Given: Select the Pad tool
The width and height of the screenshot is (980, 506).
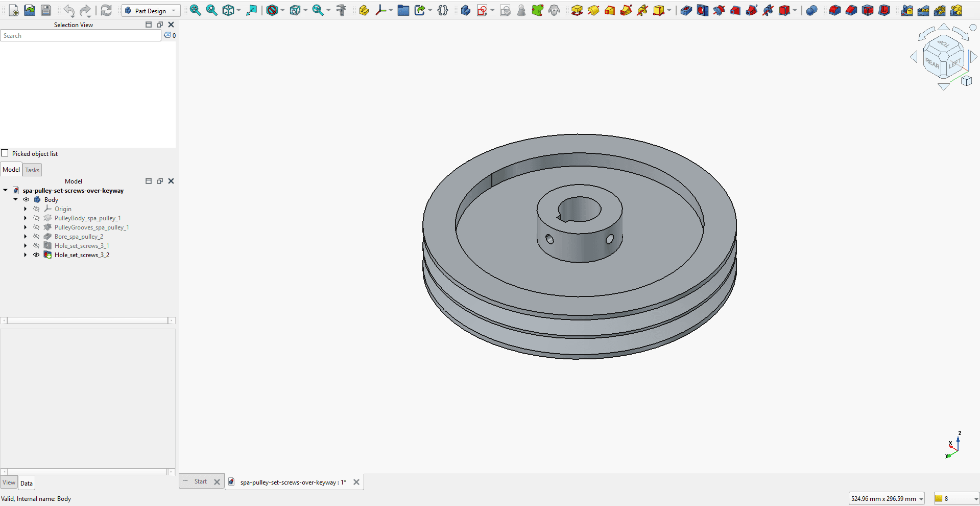Looking at the screenshot, I should coord(577,10).
